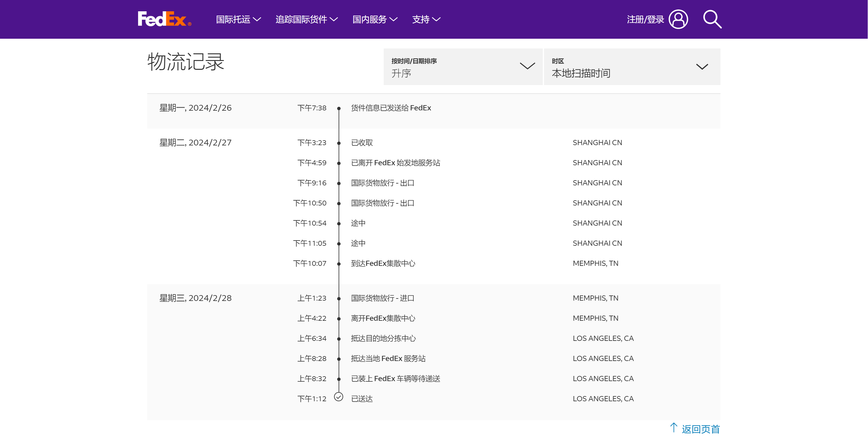Click the 已送达 status
Screen dimensions: 868x436
click(x=362, y=399)
